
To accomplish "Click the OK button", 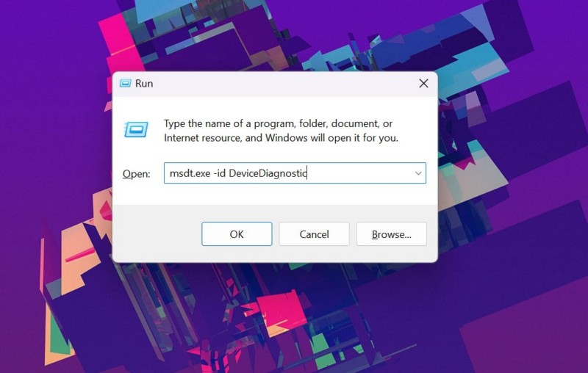I will click(x=237, y=234).
